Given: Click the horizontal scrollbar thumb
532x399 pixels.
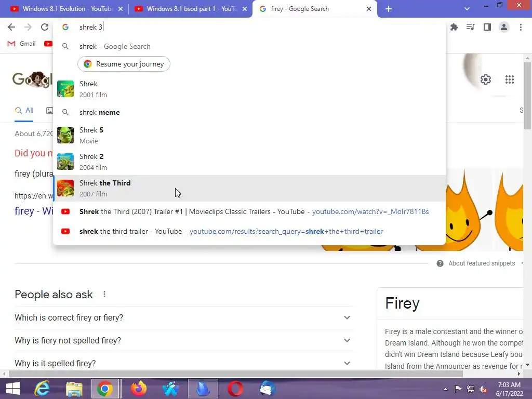Looking at the screenshot, I should (x=236, y=374).
